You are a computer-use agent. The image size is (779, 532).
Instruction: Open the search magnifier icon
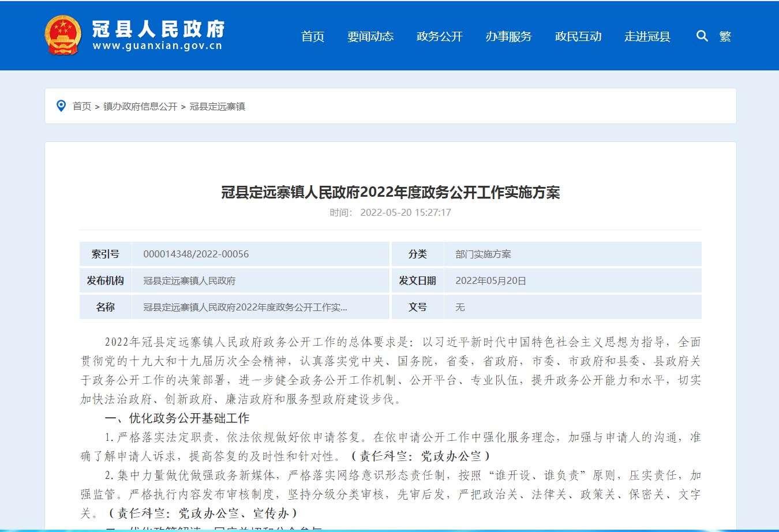click(702, 36)
